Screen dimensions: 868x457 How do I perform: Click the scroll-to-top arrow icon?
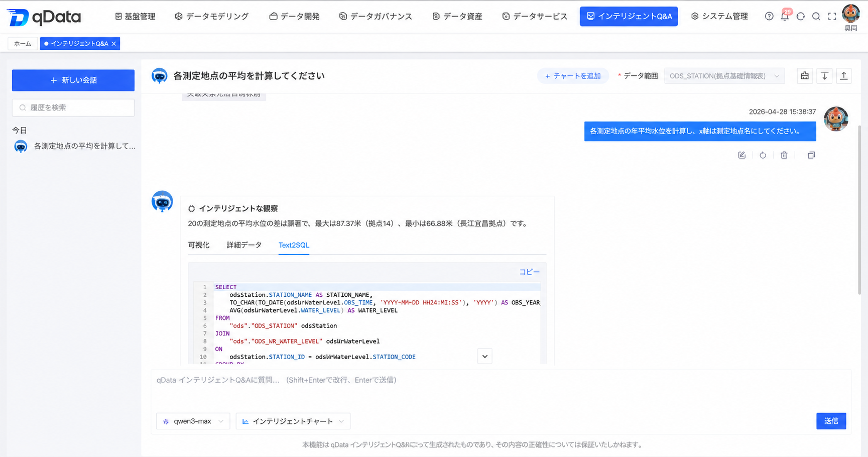point(844,76)
